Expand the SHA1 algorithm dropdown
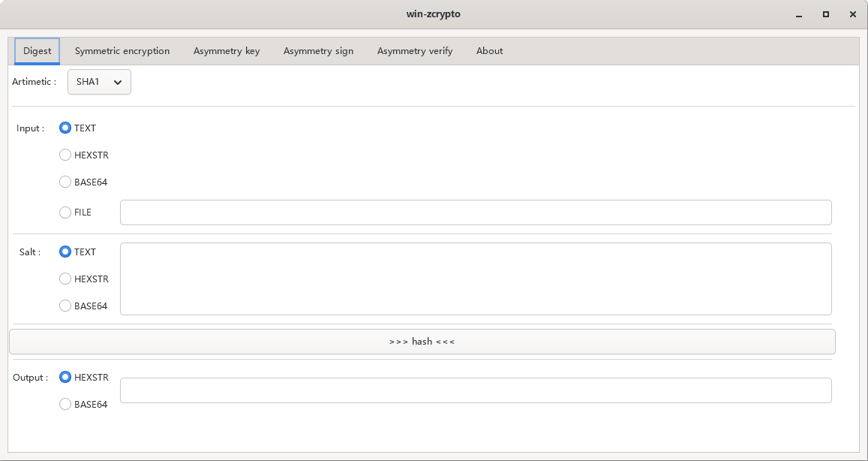Image resolution: width=868 pixels, height=461 pixels. [x=99, y=82]
